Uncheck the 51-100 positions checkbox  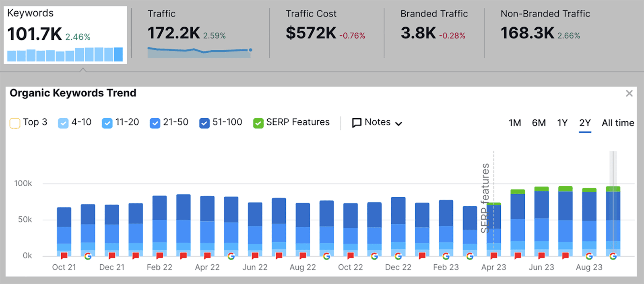pos(204,123)
